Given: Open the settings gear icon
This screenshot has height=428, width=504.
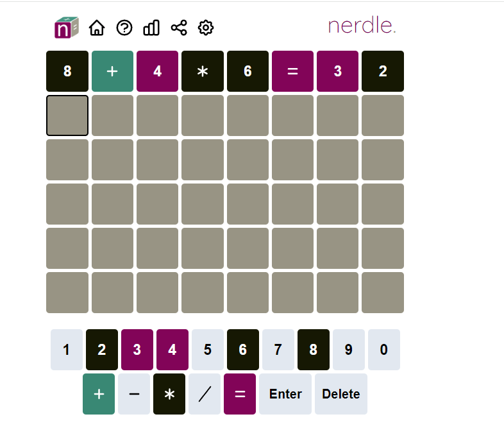Looking at the screenshot, I should tap(206, 28).
